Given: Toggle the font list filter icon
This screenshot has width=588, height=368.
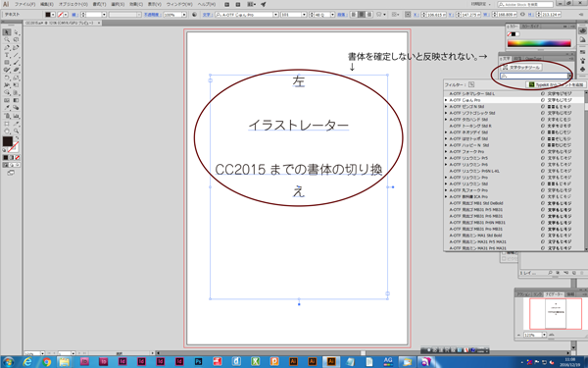Looking at the screenshot, I should pyautogui.click(x=471, y=84).
